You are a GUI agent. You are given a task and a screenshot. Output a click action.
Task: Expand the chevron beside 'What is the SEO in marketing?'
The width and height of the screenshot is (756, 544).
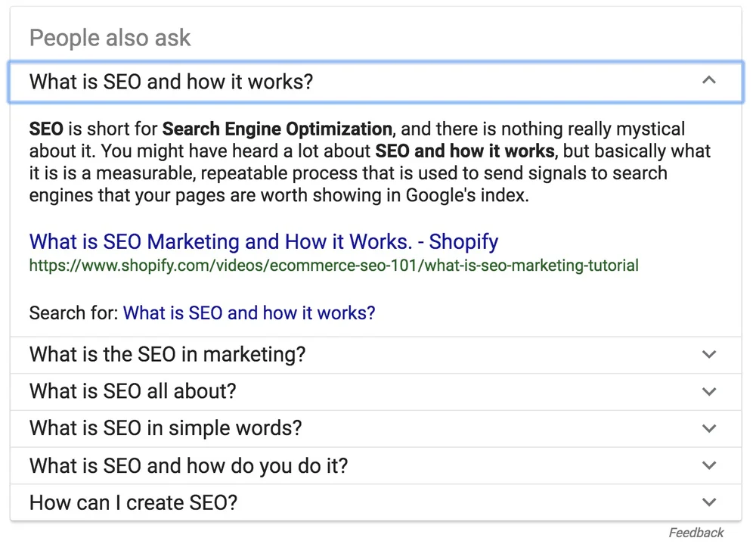(x=708, y=354)
